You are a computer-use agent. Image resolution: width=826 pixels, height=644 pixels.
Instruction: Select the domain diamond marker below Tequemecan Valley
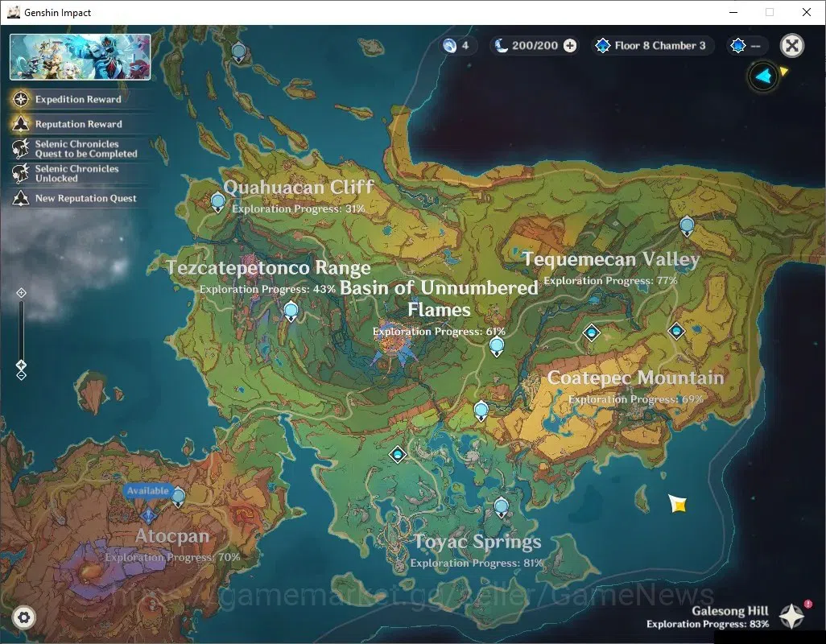tap(592, 332)
